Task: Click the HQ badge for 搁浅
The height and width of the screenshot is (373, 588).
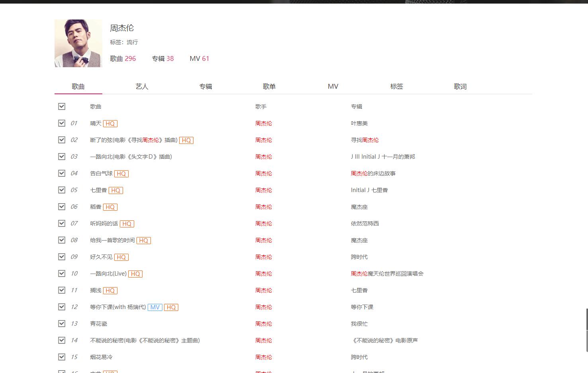Action: [110, 290]
